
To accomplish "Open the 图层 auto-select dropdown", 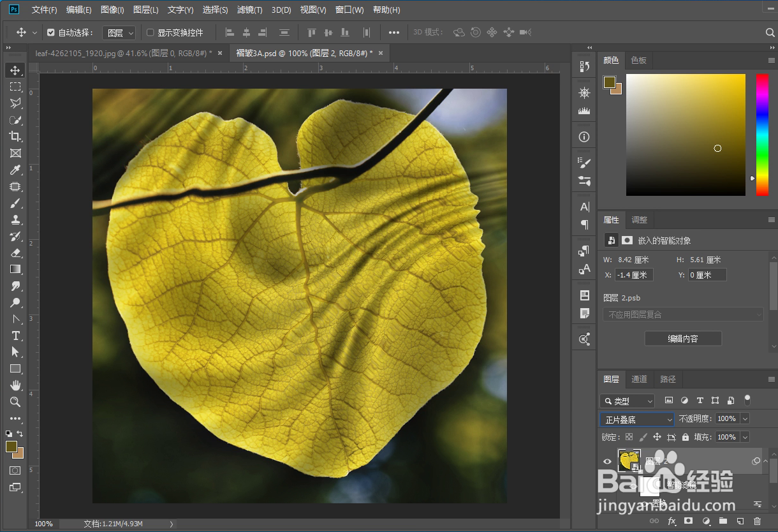I will tap(119, 33).
